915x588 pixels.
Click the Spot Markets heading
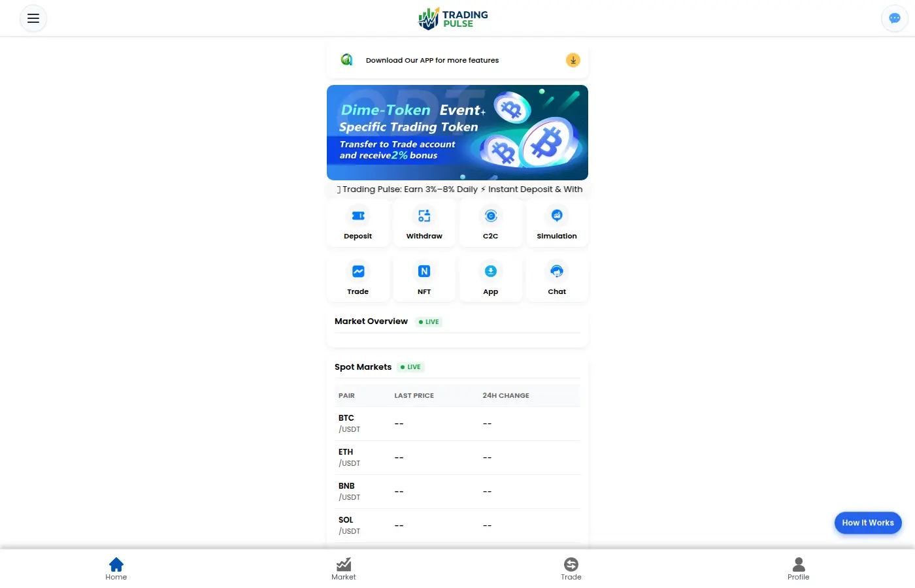click(363, 367)
